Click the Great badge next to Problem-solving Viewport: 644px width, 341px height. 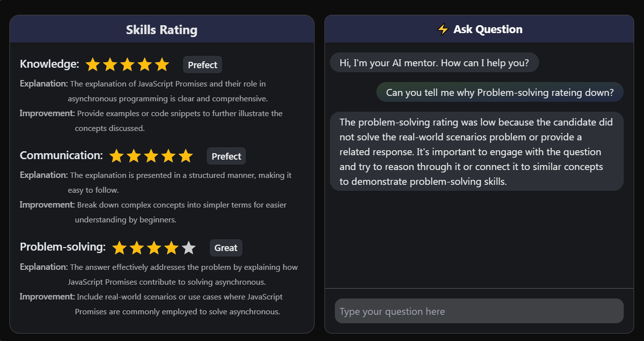click(x=226, y=248)
